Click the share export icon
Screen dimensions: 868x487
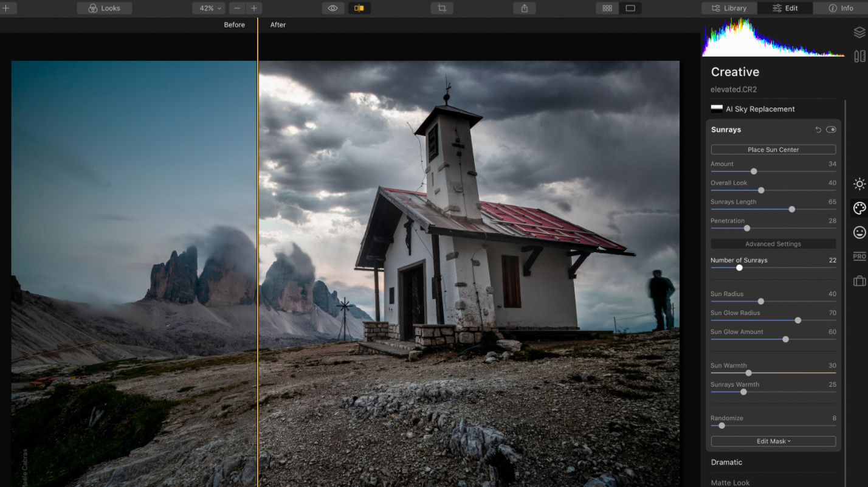pyautogui.click(x=524, y=8)
